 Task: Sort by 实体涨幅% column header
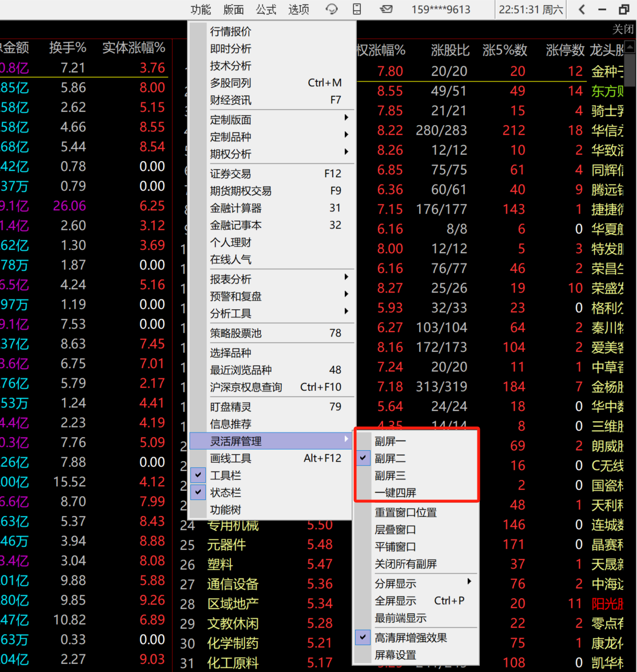point(133,47)
